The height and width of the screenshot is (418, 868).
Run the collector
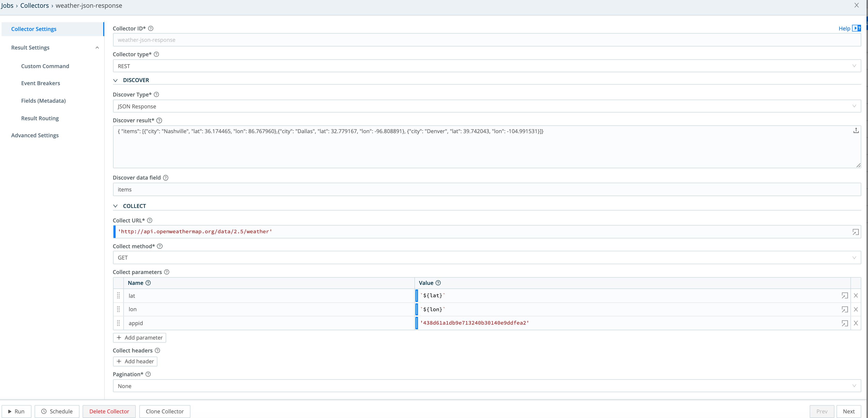pyautogui.click(x=16, y=411)
